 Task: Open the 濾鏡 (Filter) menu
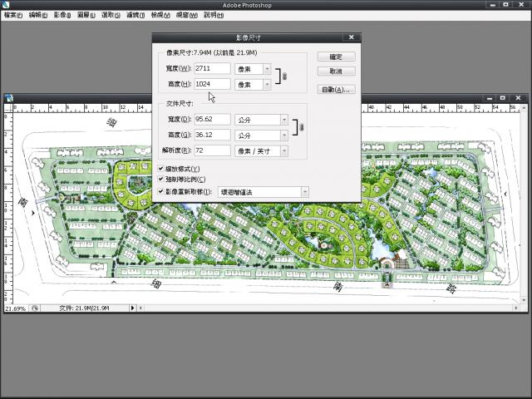coord(136,15)
